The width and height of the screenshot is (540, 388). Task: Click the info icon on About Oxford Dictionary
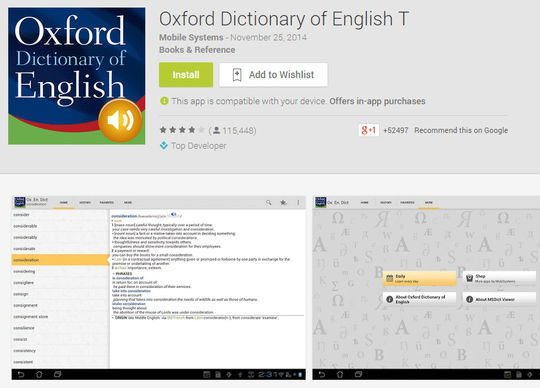click(x=390, y=300)
